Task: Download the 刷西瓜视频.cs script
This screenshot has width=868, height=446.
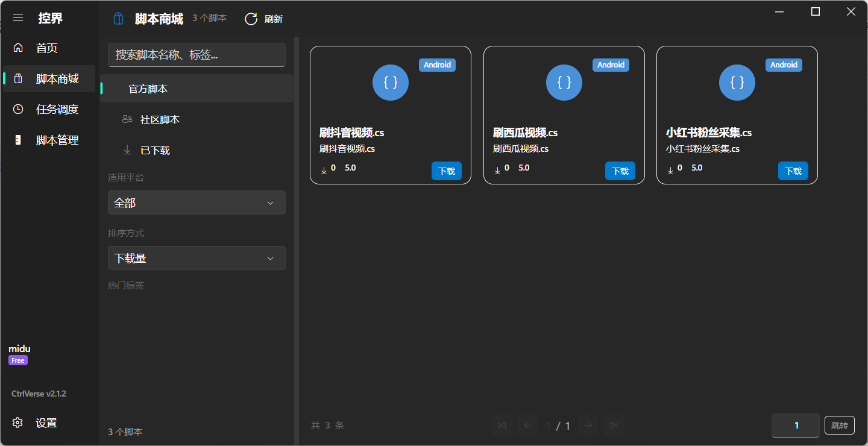Action: [620, 171]
